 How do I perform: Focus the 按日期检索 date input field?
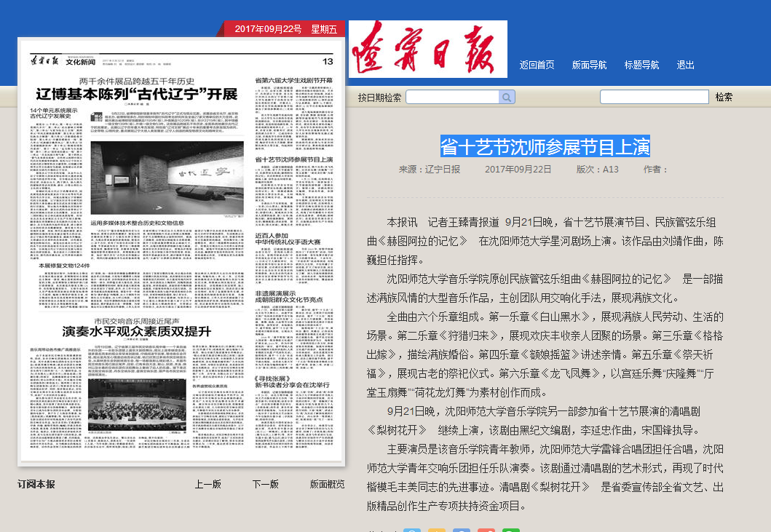[x=452, y=97]
